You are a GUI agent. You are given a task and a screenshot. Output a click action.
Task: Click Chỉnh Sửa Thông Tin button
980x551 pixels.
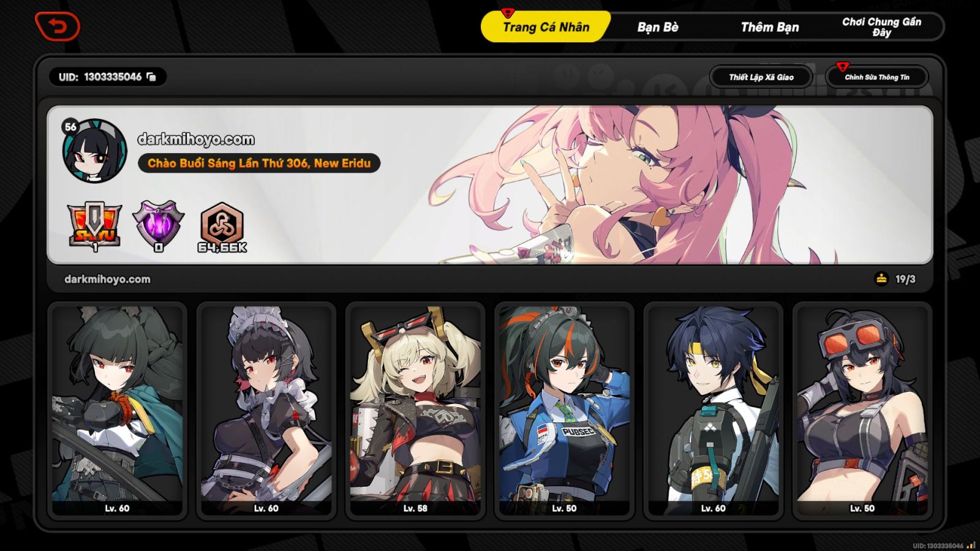[x=877, y=77]
